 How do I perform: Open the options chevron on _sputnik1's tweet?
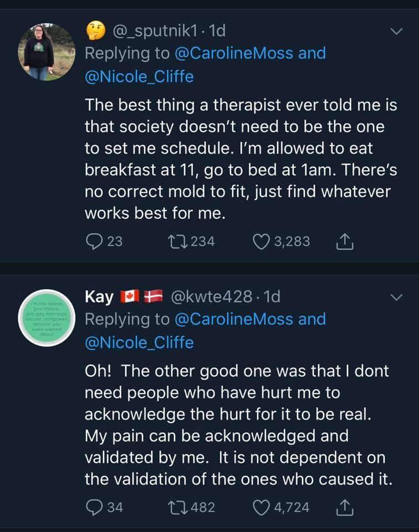pos(396,32)
